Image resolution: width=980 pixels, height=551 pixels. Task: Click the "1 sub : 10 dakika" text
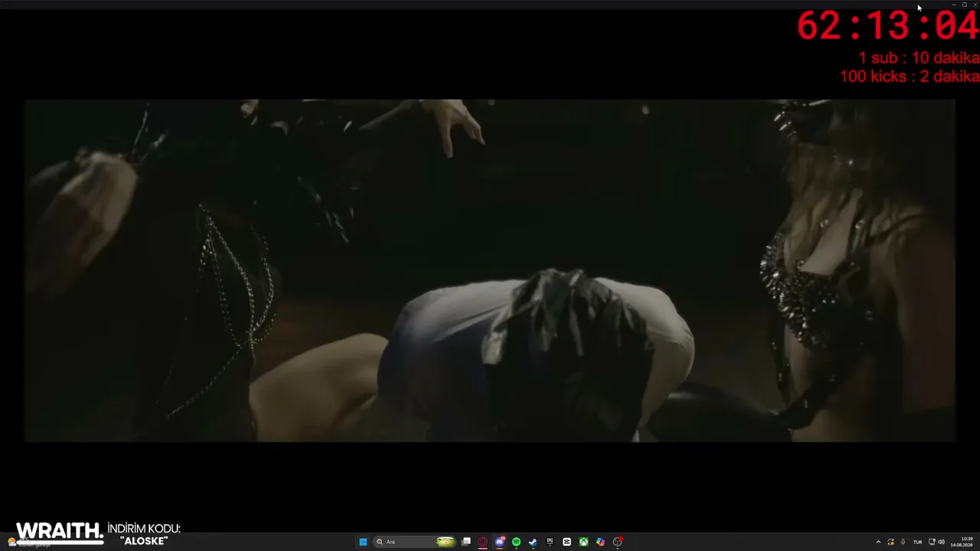(919, 58)
